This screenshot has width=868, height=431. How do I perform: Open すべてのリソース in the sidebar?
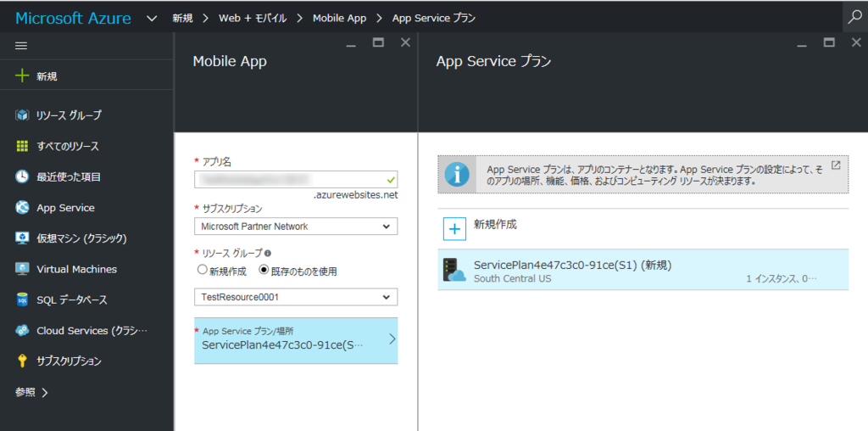[68, 146]
